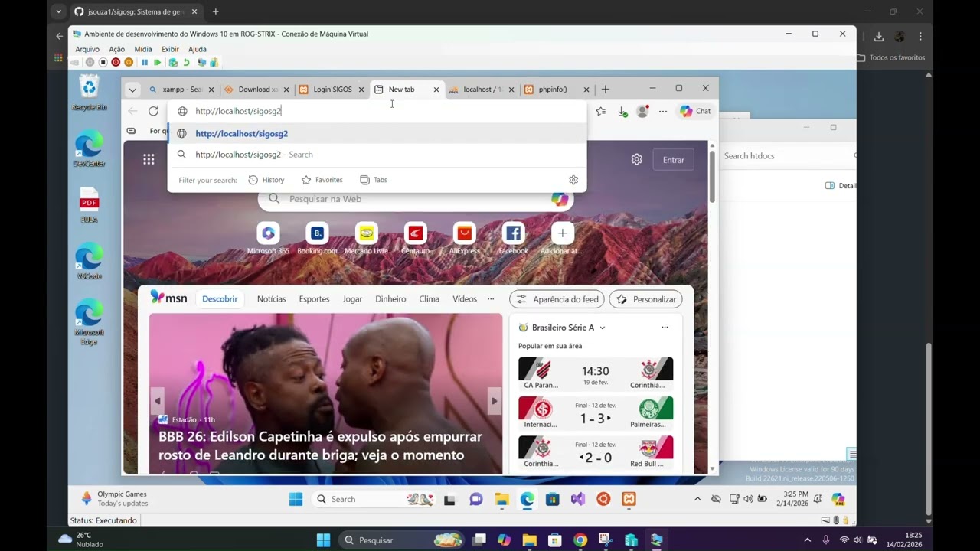Click the orange Save VM state icon

(129, 63)
